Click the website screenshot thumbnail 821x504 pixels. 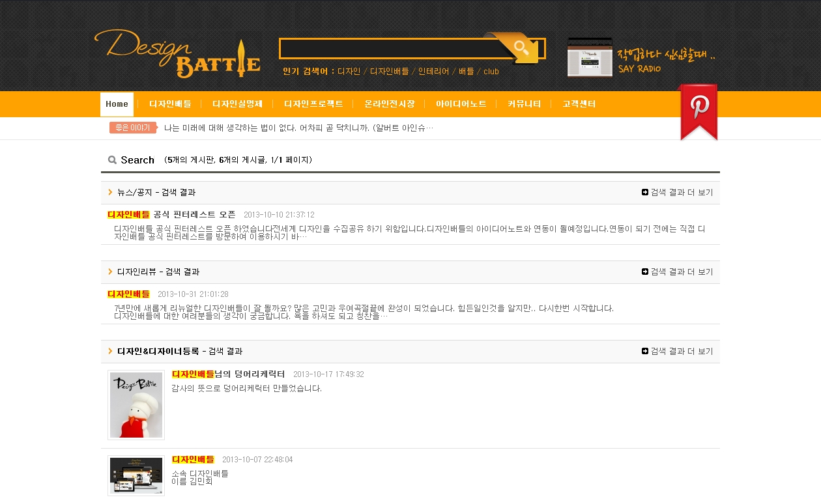[136, 476]
